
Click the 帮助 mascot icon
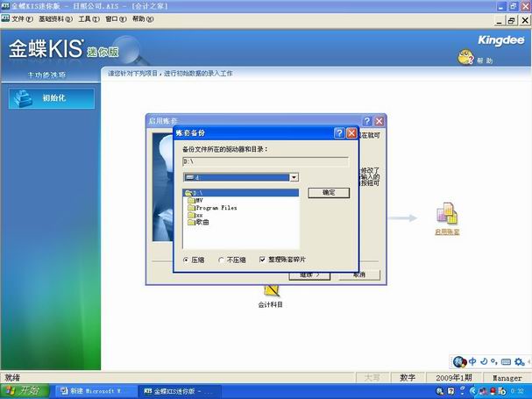pyautogui.click(x=465, y=57)
